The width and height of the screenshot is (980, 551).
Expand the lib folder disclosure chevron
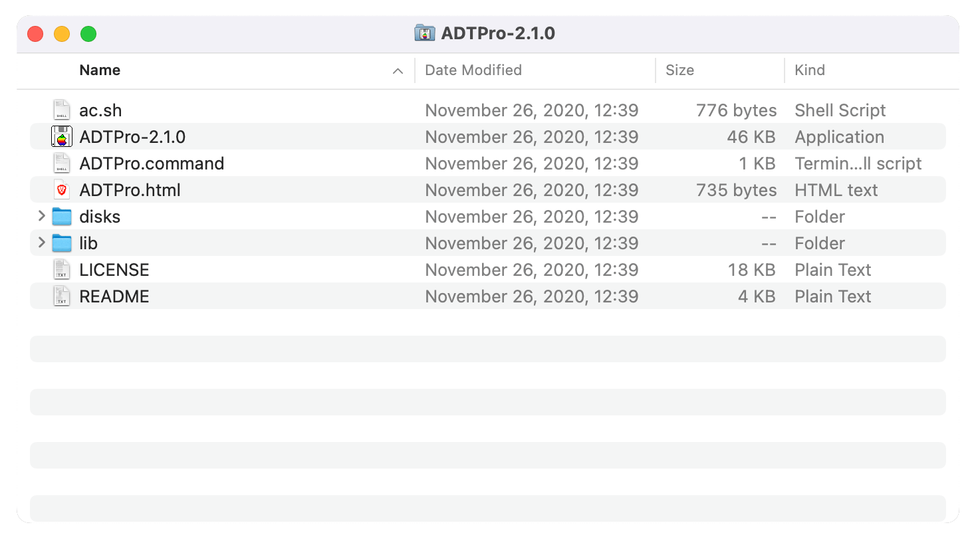point(41,243)
